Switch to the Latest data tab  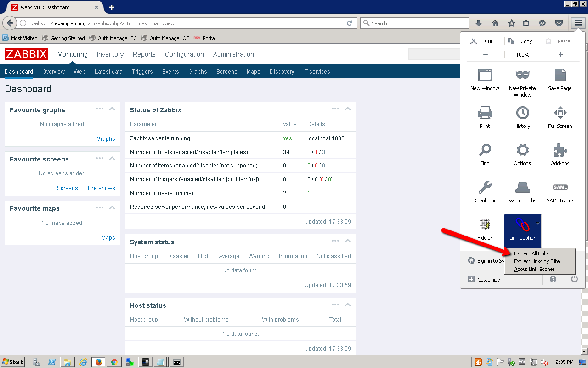coord(108,72)
